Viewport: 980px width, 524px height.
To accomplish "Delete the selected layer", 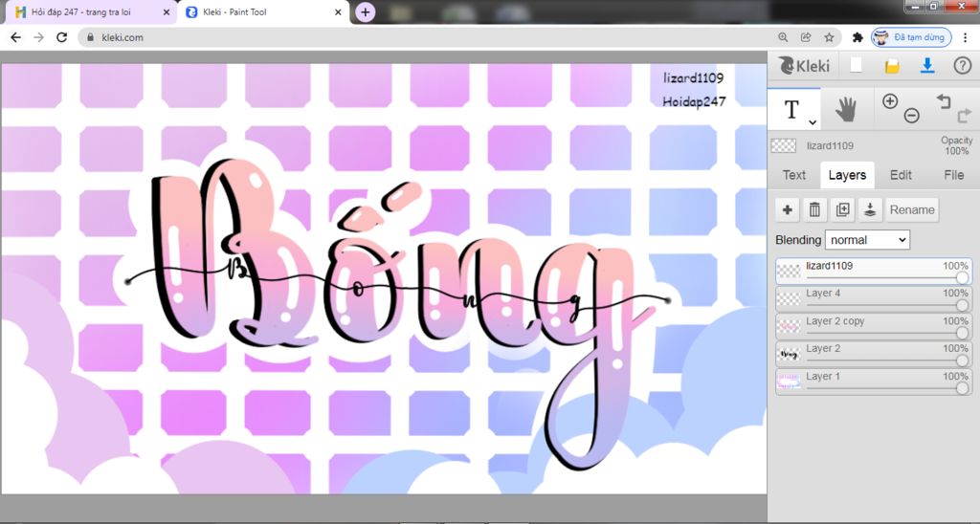I will pos(814,209).
